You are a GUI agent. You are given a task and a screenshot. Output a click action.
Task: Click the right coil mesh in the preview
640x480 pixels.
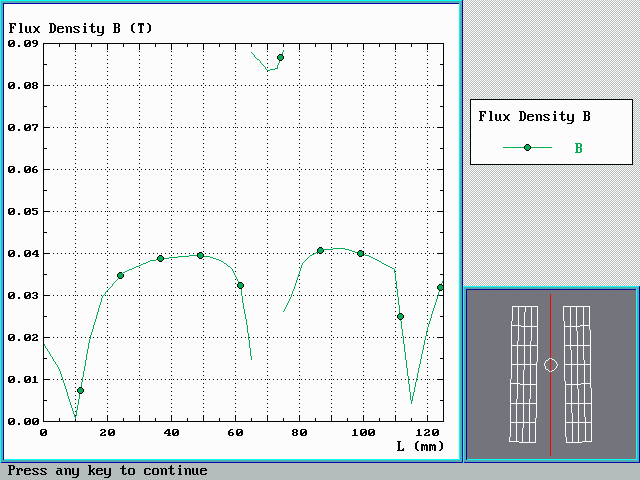pos(577,374)
